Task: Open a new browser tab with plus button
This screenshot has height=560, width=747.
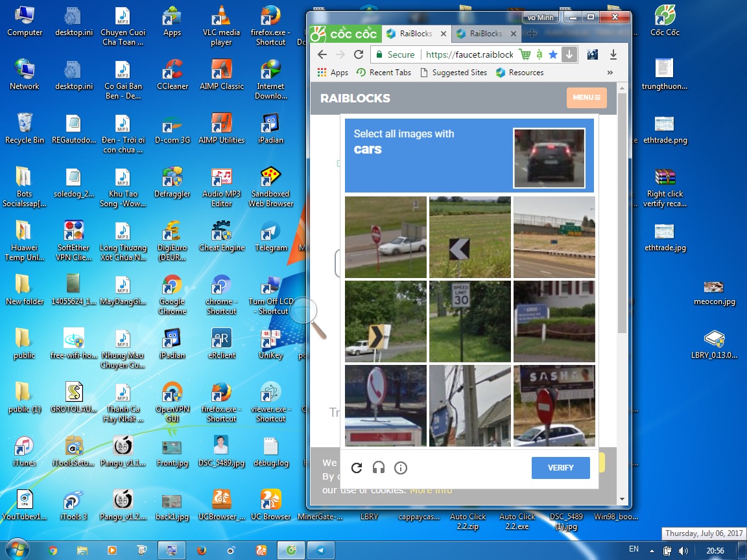Action: [x=532, y=33]
